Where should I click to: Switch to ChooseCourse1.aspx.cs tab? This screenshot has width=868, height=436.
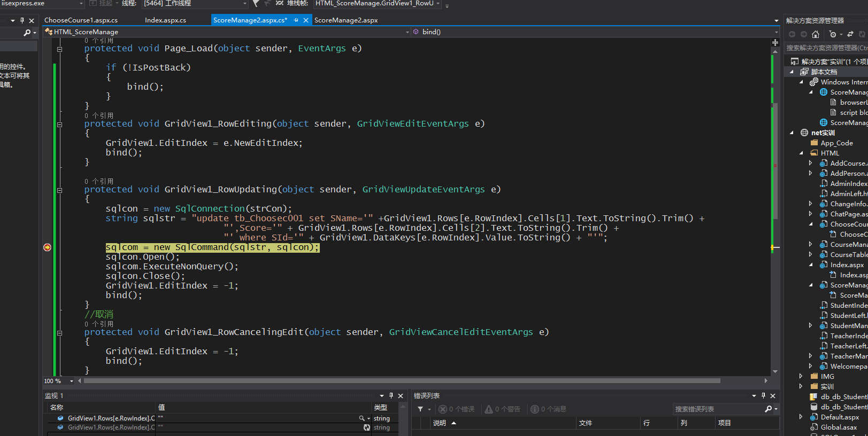(81, 20)
